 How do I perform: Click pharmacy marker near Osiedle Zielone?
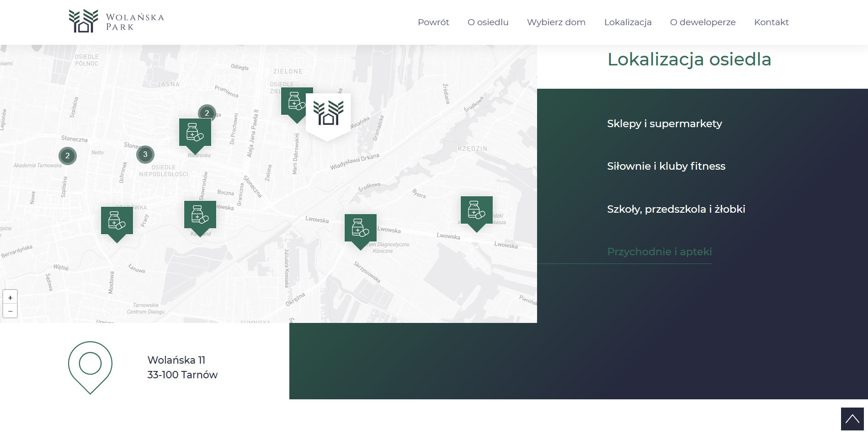[x=293, y=105]
